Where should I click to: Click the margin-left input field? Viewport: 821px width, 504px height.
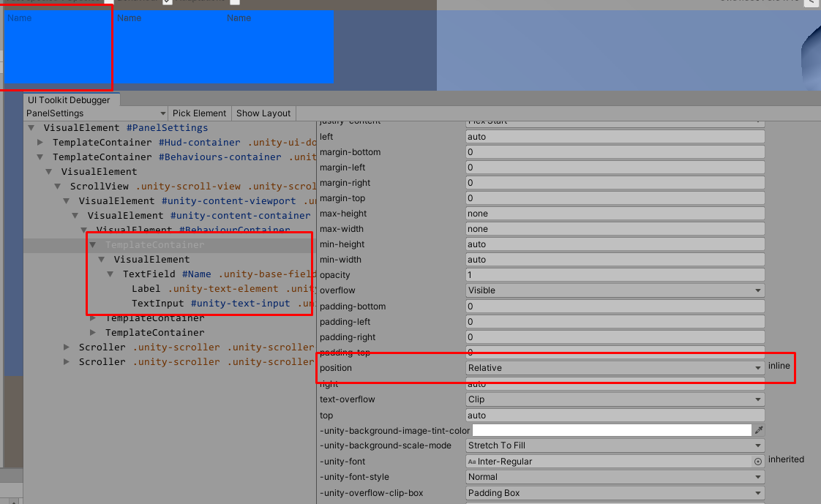pos(615,167)
